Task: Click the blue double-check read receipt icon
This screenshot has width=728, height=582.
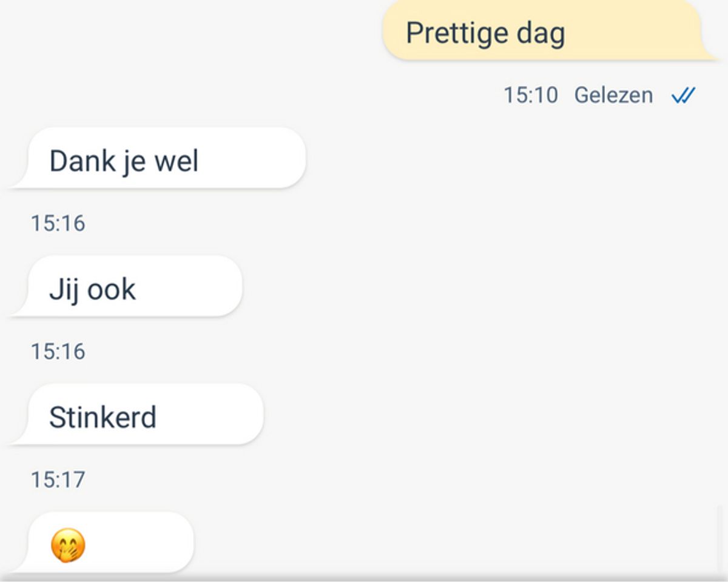Action: coord(683,95)
